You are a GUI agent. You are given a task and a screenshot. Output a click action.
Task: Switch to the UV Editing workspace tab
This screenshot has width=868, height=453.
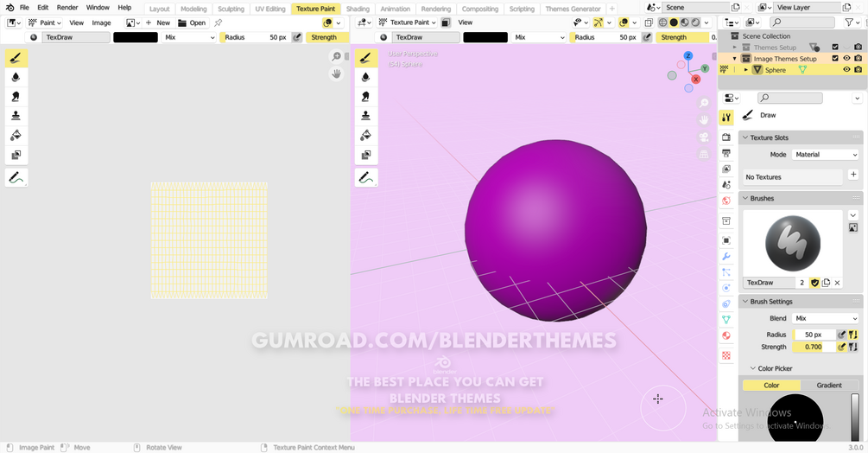pyautogui.click(x=270, y=9)
